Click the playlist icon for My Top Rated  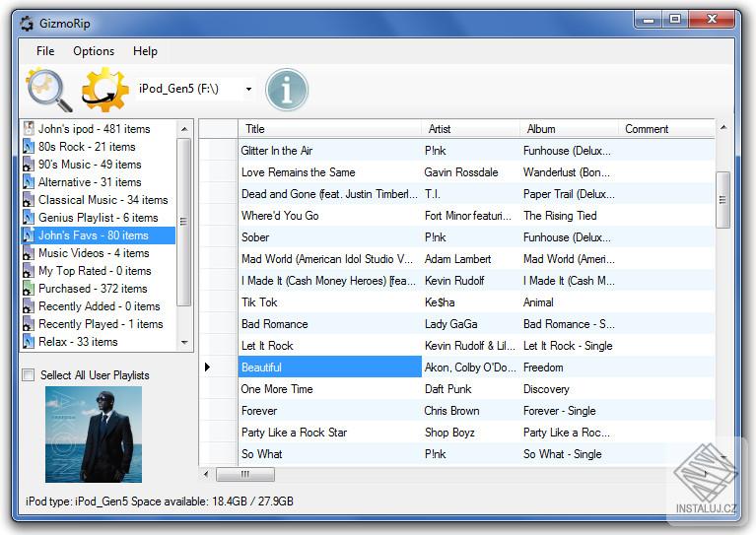point(29,271)
